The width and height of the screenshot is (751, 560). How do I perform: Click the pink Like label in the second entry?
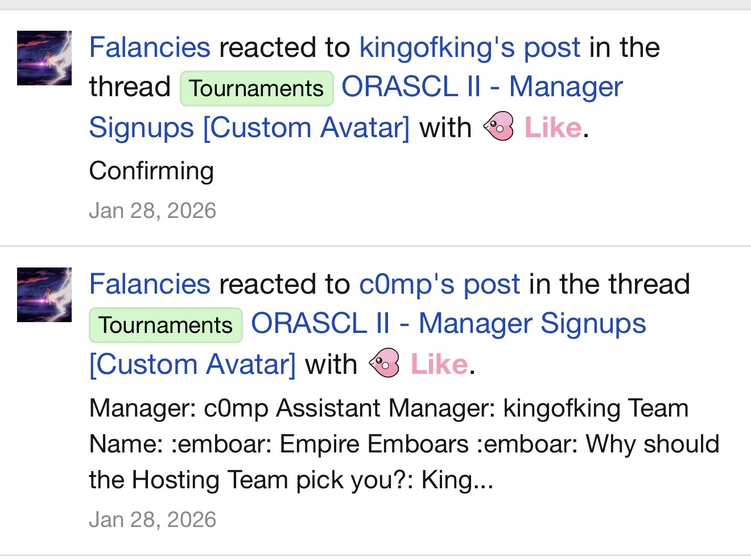click(x=439, y=364)
